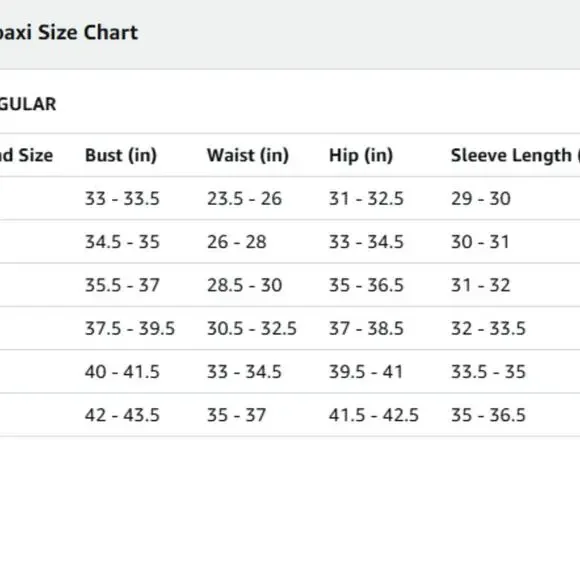The width and height of the screenshot is (580, 580).
Task: Click waist value 33 - 34.5
Action: point(245,372)
